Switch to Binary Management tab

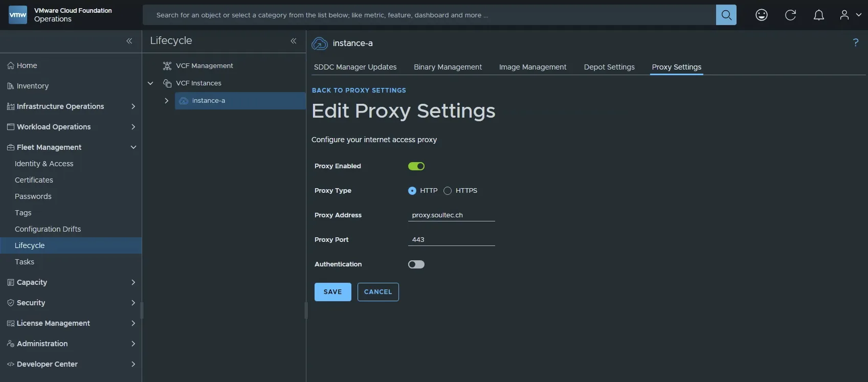448,67
